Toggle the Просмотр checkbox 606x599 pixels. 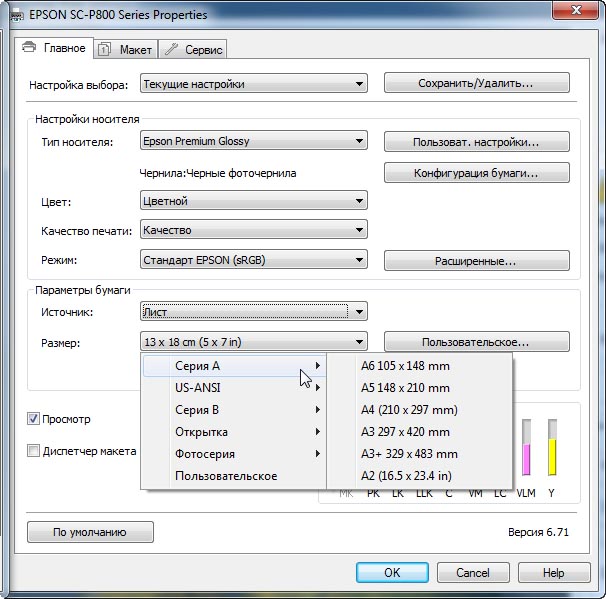[33, 419]
